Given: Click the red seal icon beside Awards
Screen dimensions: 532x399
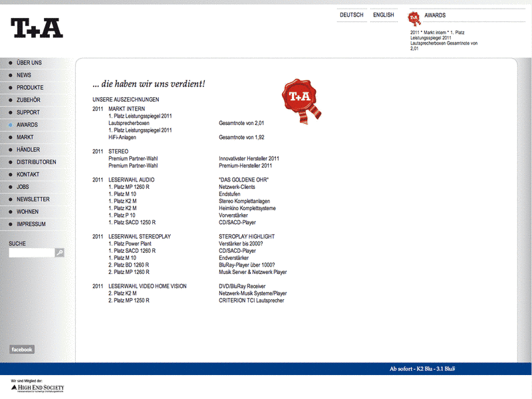Looking at the screenshot, I should point(414,17).
